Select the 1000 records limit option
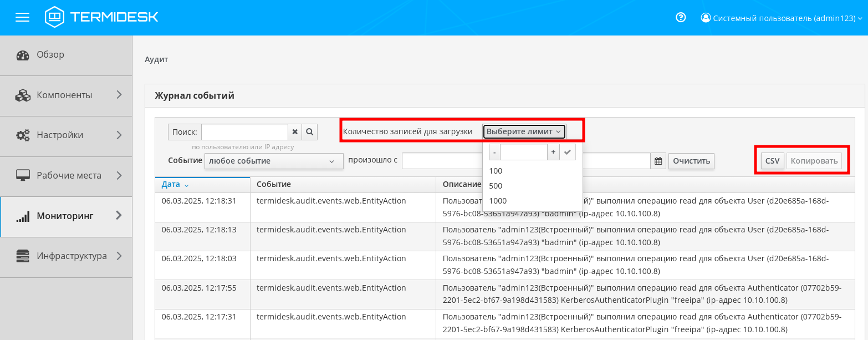The height and width of the screenshot is (340, 868). coord(498,201)
